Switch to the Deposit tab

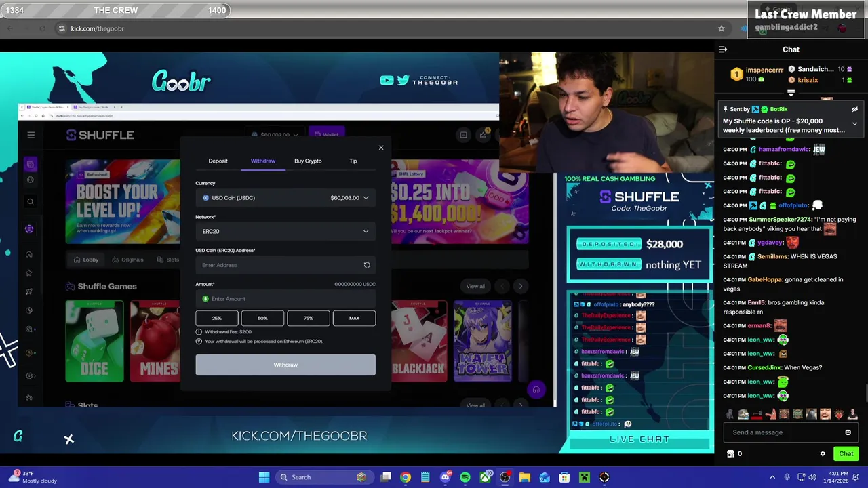click(x=218, y=161)
